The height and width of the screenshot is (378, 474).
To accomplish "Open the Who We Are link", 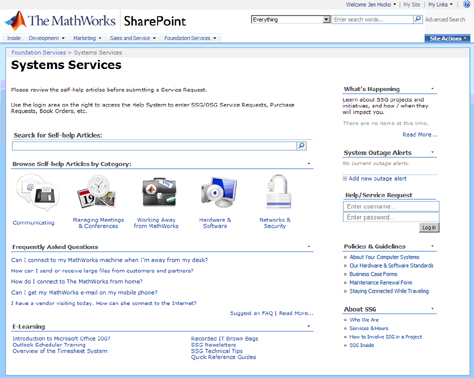I will click(x=364, y=320).
